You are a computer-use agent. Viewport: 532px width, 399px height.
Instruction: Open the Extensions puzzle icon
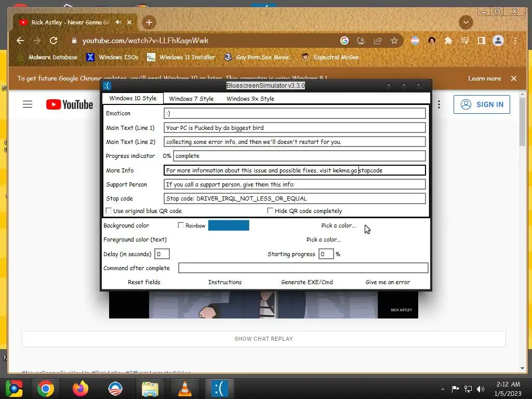(448, 41)
